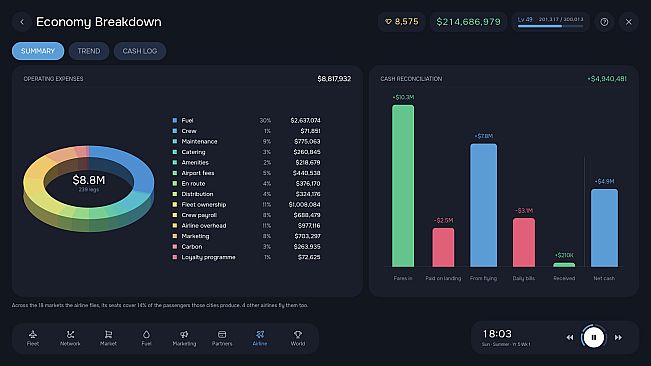The image size is (651, 366).
Task: Click the Catering legend row label
Action: [193, 152]
